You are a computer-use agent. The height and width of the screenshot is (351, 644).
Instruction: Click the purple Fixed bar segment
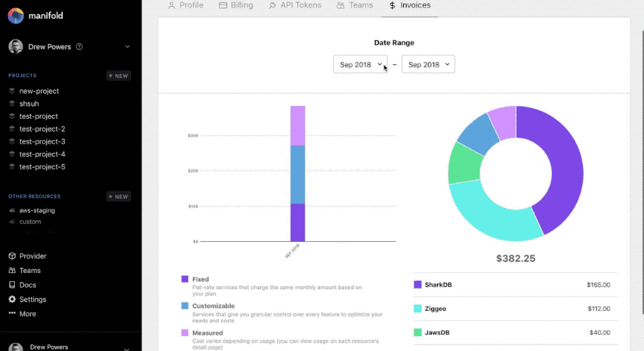coord(297,222)
